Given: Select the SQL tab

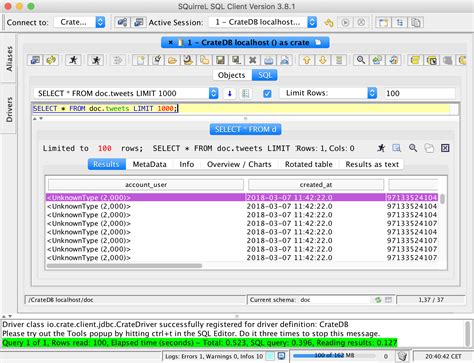Looking at the screenshot, I should tap(265, 75).
